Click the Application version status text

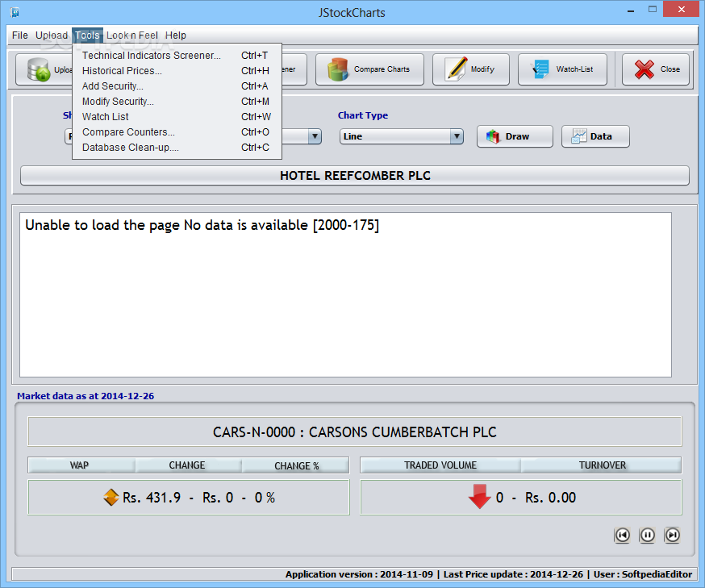(x=359, y=574)
